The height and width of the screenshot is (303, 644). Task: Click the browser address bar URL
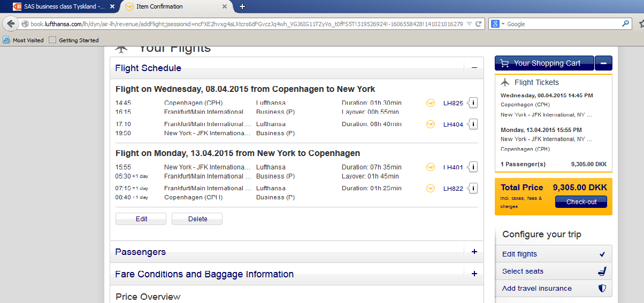point(246,24)
